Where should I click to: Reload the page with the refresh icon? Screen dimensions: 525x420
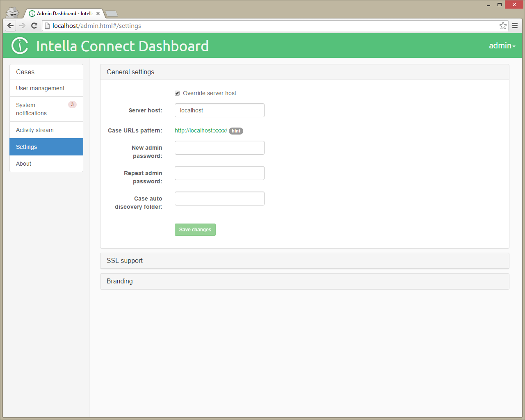click(x=34, y=25)
